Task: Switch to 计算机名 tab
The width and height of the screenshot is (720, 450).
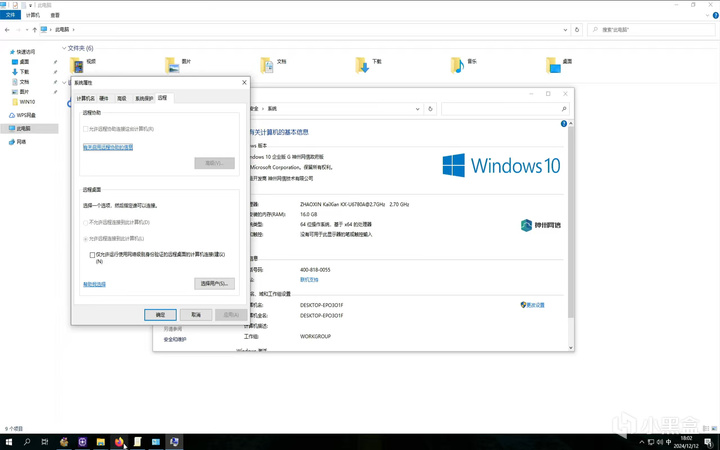Action: tap(86, 98)
